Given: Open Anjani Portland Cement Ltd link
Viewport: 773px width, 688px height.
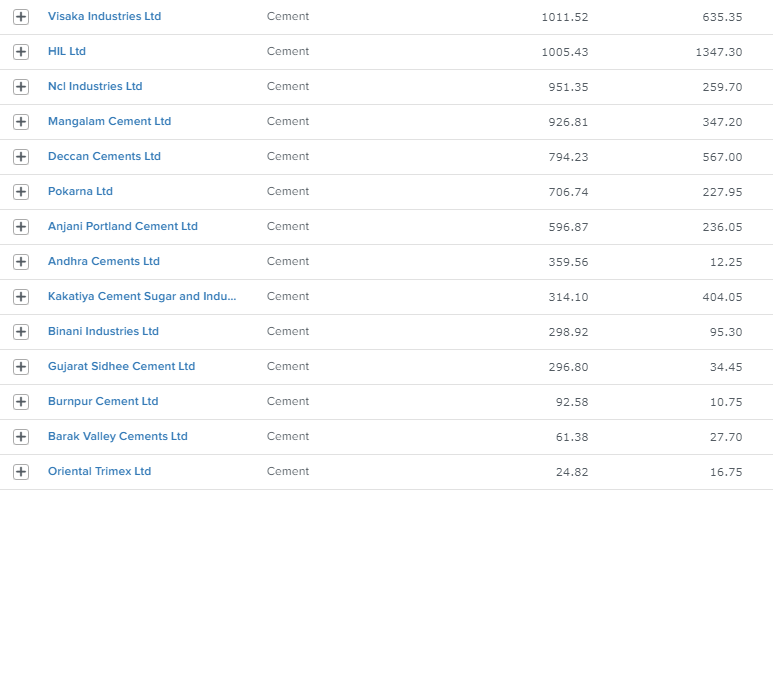Looking at the screenshot, I should [x=123, y=226].
